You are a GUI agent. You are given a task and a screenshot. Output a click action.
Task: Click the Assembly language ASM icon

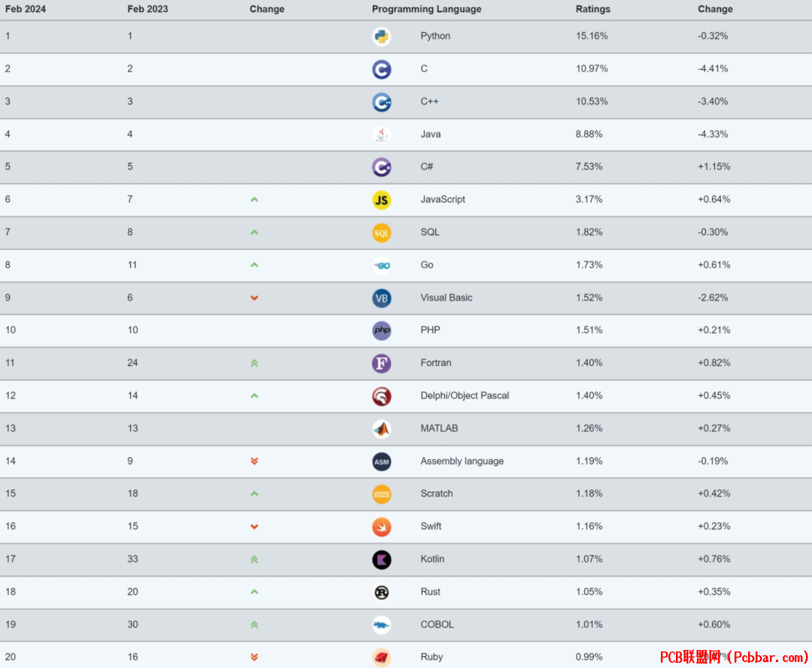(x=382, y=461)
